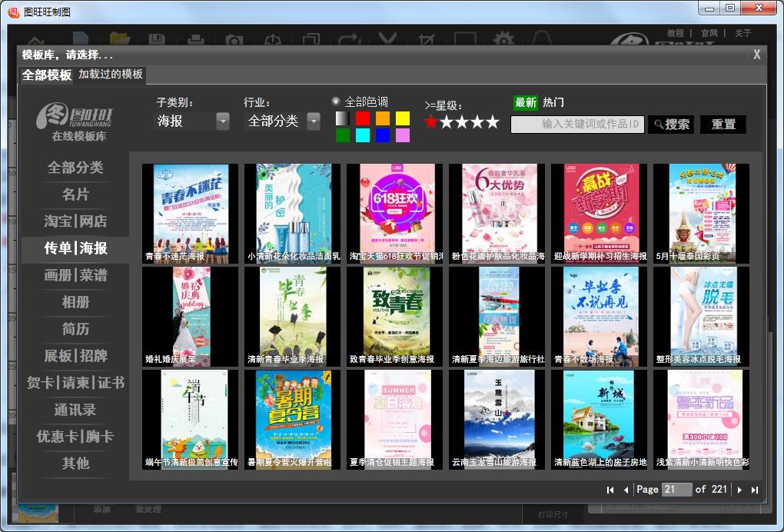The image size is (784, 532).
Task: Click the open folder icon in the toolbar
Action: click(118, 36)
